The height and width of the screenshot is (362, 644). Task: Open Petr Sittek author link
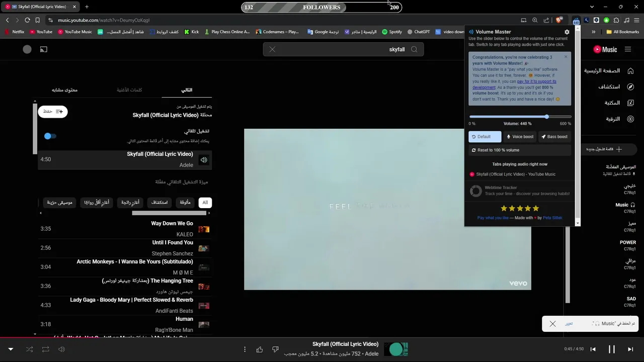pyautogui.click(x=552, y=218)
